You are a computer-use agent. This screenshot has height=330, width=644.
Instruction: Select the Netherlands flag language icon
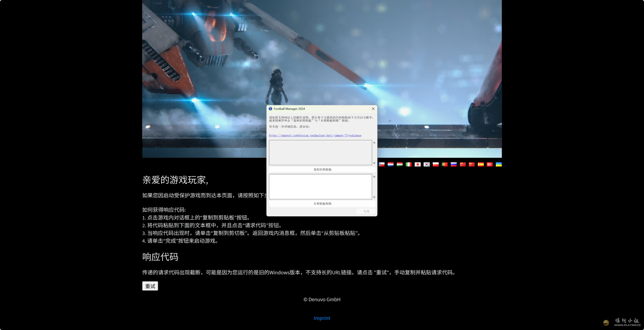(x=391, y=164)
